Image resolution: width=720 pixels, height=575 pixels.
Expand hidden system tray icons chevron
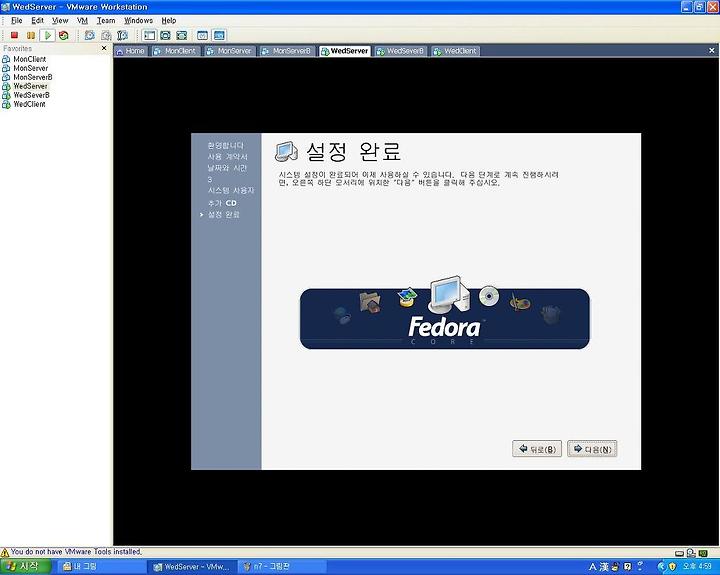pyautogui.click(x=662, y=567)
